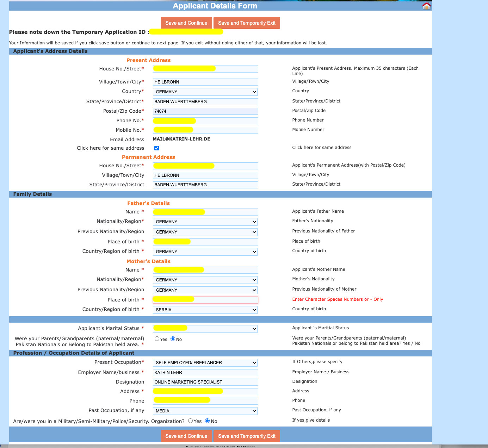Click the Postal/Zip Code field
Screen dimensions: 488x448
coord(205,111)
